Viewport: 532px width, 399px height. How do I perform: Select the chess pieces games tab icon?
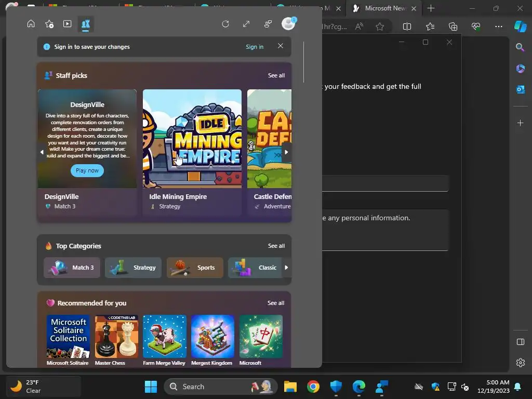[x=86, y=24]
